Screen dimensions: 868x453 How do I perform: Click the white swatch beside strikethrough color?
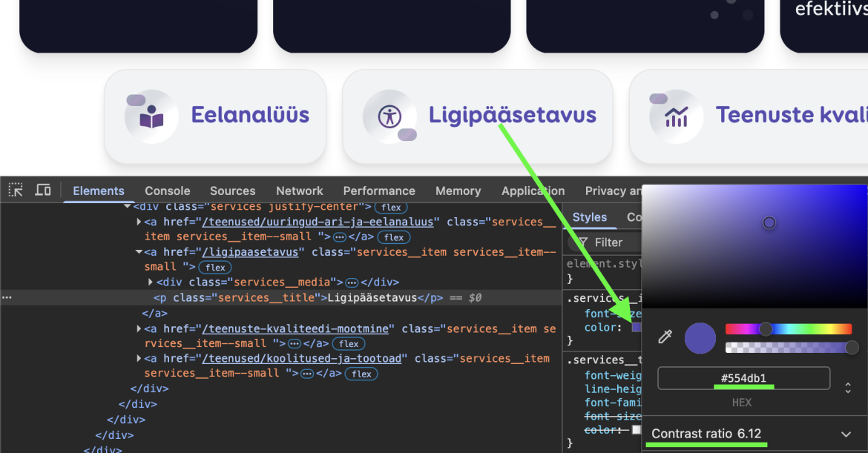(636, 430)
